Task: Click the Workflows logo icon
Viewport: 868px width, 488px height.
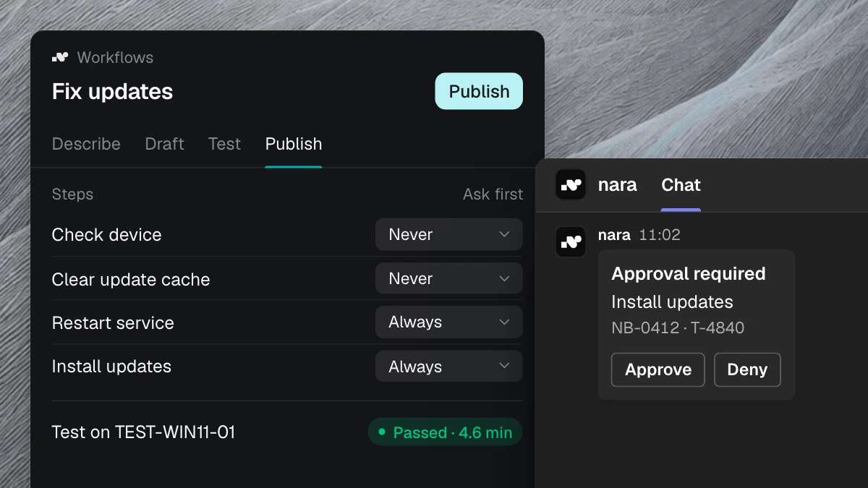Action: 60,57
